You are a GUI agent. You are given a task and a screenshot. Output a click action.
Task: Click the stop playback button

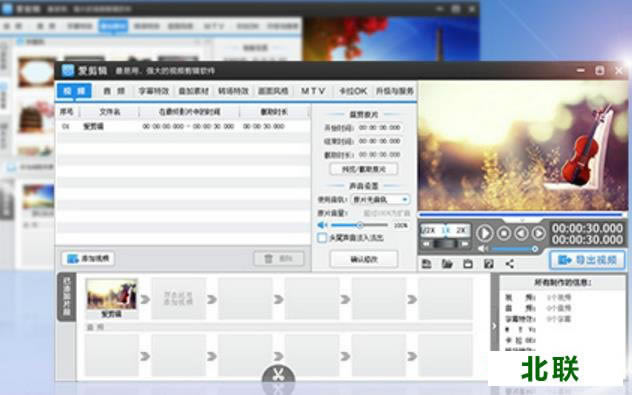click(x=504, y=233)
